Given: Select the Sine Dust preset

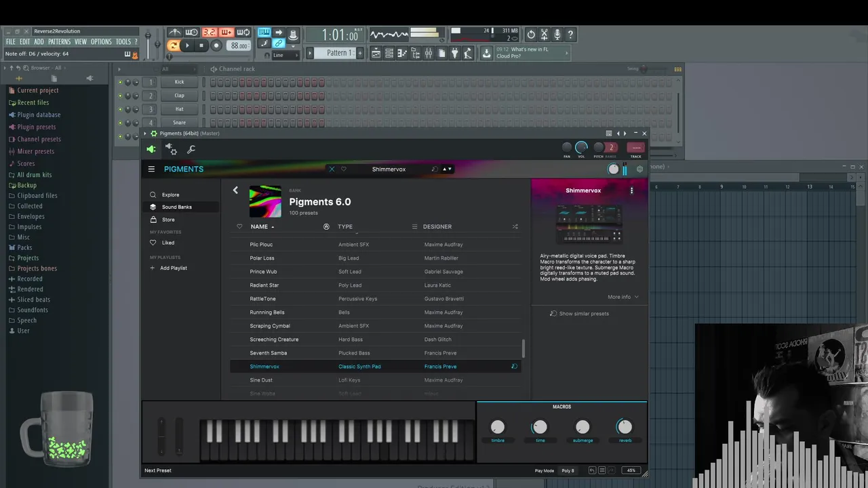Looking at the screenshot, I should pyautogui.click(x=376, y=380).
